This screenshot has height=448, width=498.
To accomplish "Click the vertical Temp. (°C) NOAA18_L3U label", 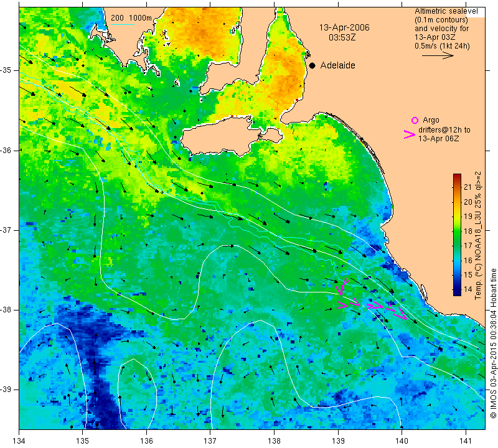I will coord(477,235).
